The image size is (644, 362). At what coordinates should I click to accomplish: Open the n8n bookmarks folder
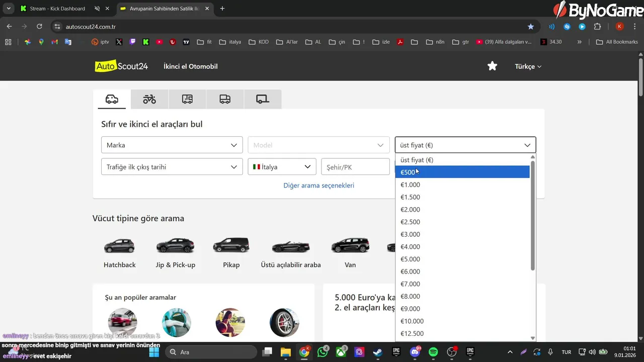point(436,42)
